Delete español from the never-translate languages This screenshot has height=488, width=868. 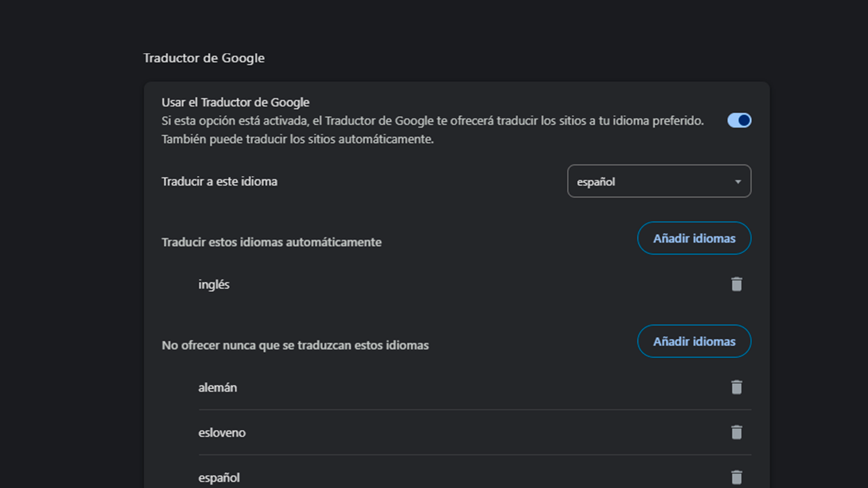tap(737, 477)
